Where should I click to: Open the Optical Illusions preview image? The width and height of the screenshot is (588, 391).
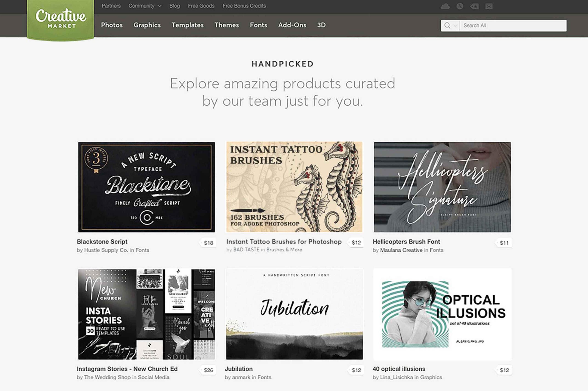click(442, 314)
